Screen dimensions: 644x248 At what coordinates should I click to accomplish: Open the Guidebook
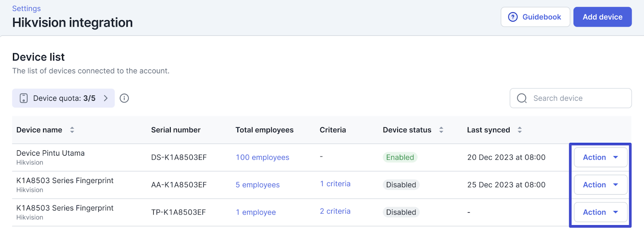click(535, 17)
